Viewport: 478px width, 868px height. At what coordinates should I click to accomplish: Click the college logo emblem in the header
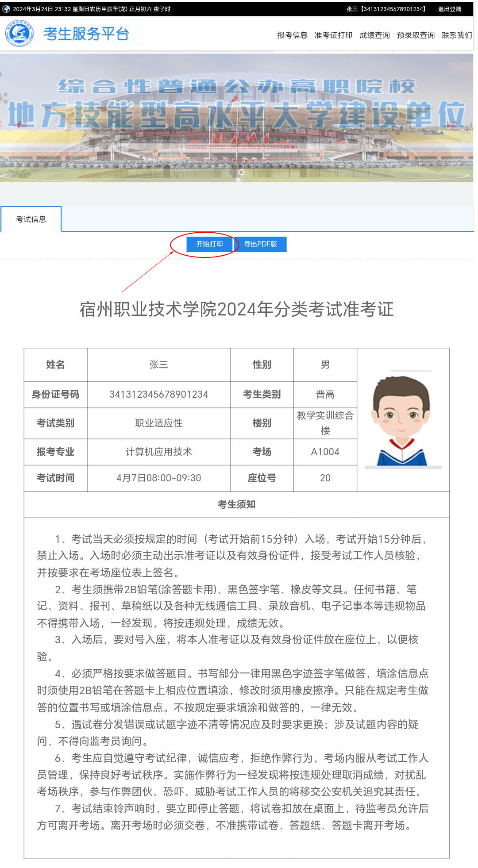pyautogui.click(x=19, y=33)
